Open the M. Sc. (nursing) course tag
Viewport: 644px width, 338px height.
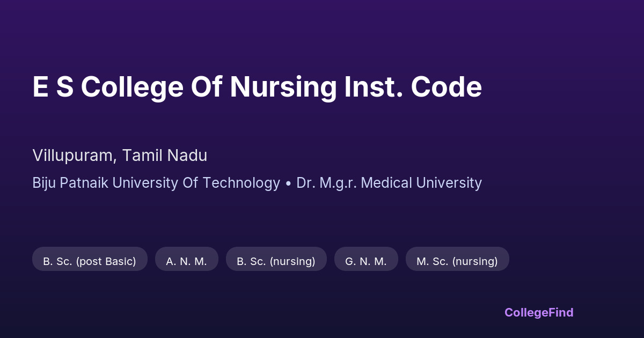[457, 261]
